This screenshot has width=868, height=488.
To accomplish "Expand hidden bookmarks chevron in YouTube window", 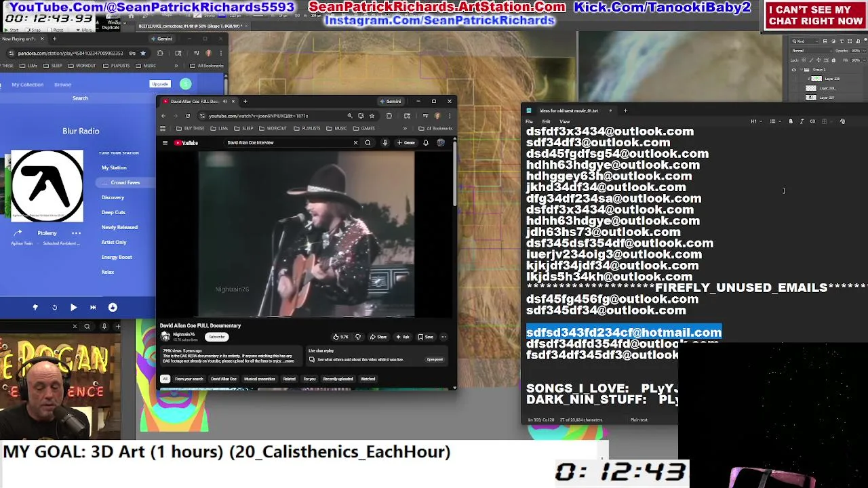I will click(x=405, y=128).
